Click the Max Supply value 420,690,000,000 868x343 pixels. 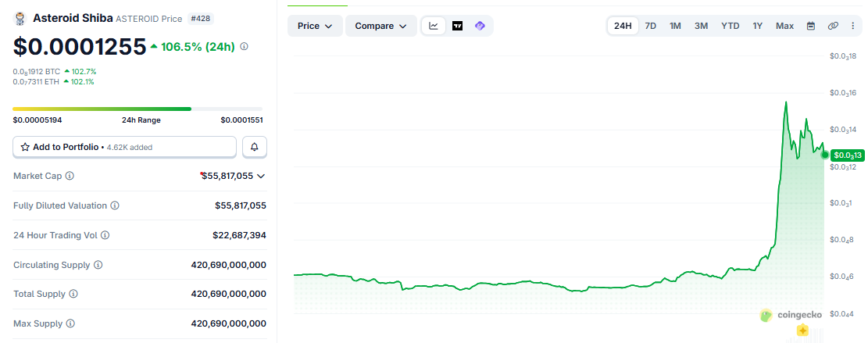(229, 323)
